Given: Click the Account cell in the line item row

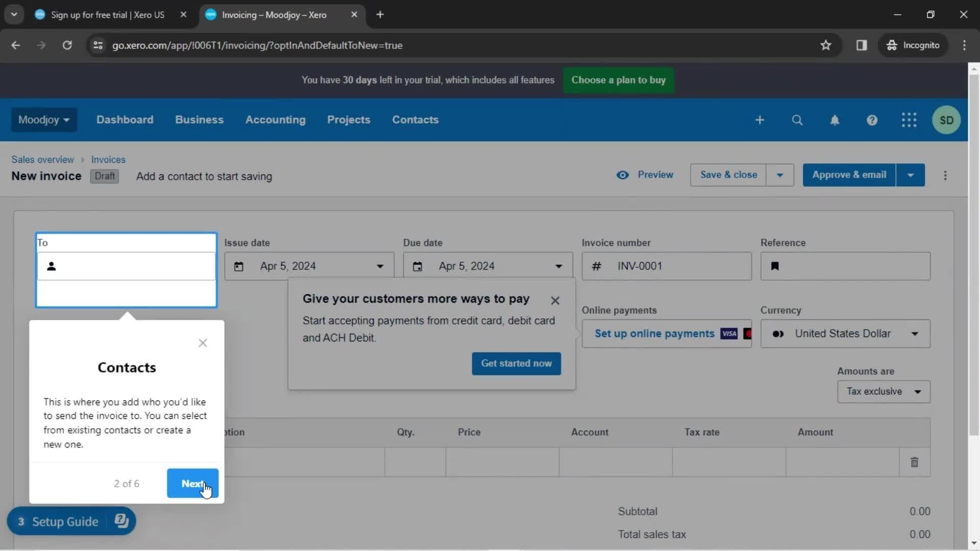Looking at the screenshot, I should [616, 462].
